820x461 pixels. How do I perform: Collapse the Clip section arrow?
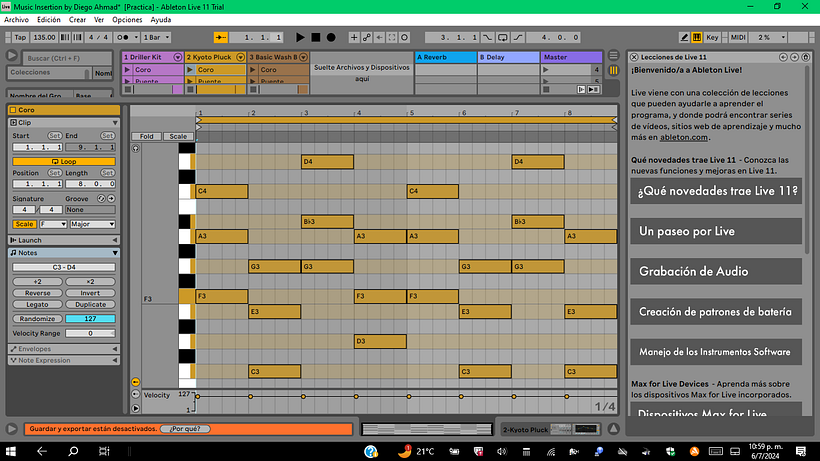point(115,122)
